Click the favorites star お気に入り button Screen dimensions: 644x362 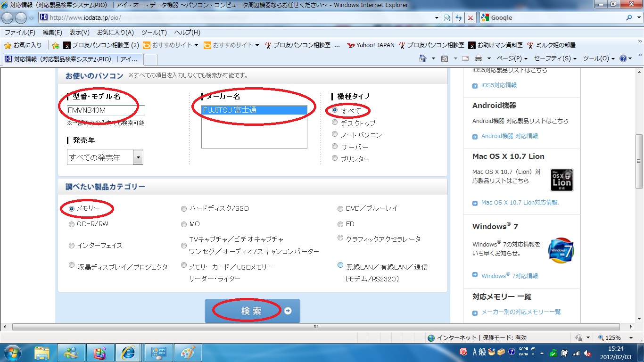pyautogui.click(x=23, y=45)
